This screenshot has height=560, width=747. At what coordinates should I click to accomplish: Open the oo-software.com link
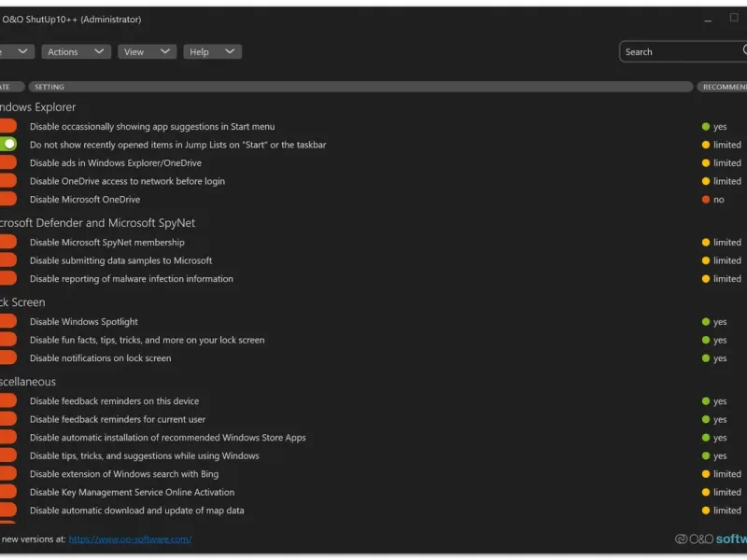[x=130, y=539]
